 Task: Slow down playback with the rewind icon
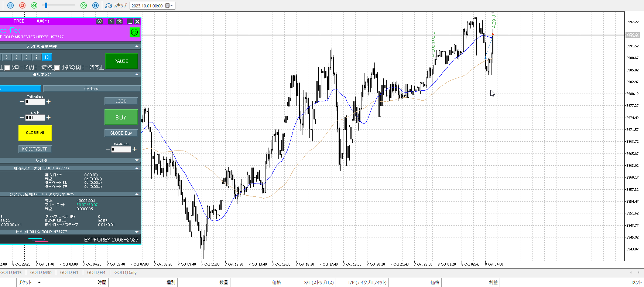[34, 6]
